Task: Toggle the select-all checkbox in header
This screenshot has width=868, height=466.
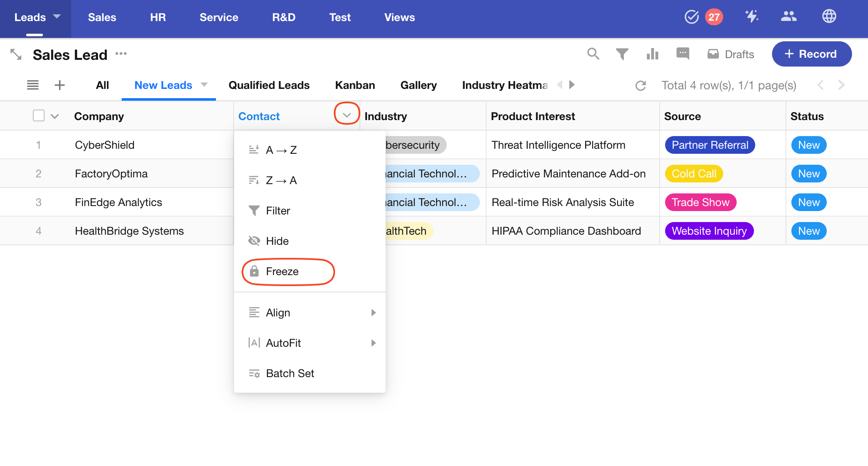Action: (39, 115)
